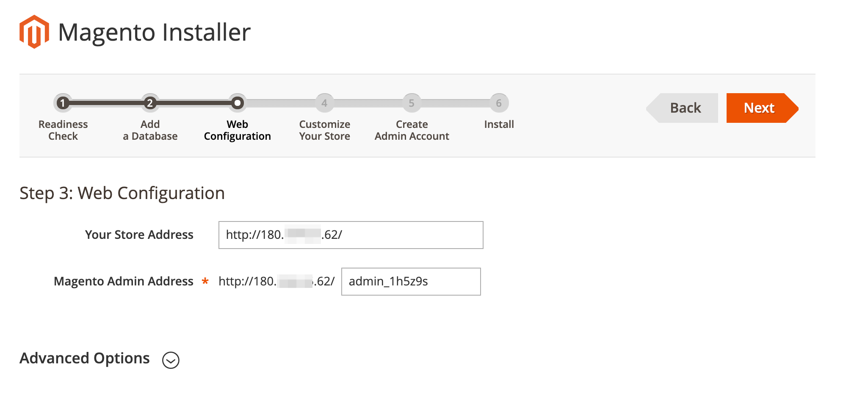Click step 6 Install circle

[499, 103]
